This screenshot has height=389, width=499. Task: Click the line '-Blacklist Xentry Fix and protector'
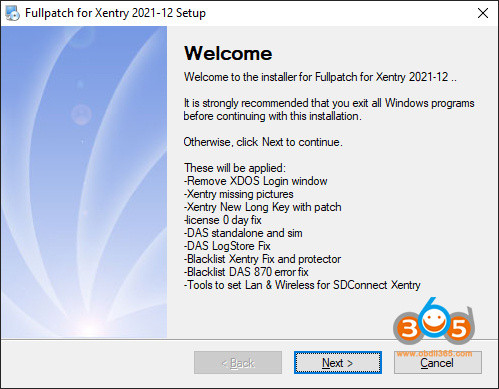pos(262,259)
